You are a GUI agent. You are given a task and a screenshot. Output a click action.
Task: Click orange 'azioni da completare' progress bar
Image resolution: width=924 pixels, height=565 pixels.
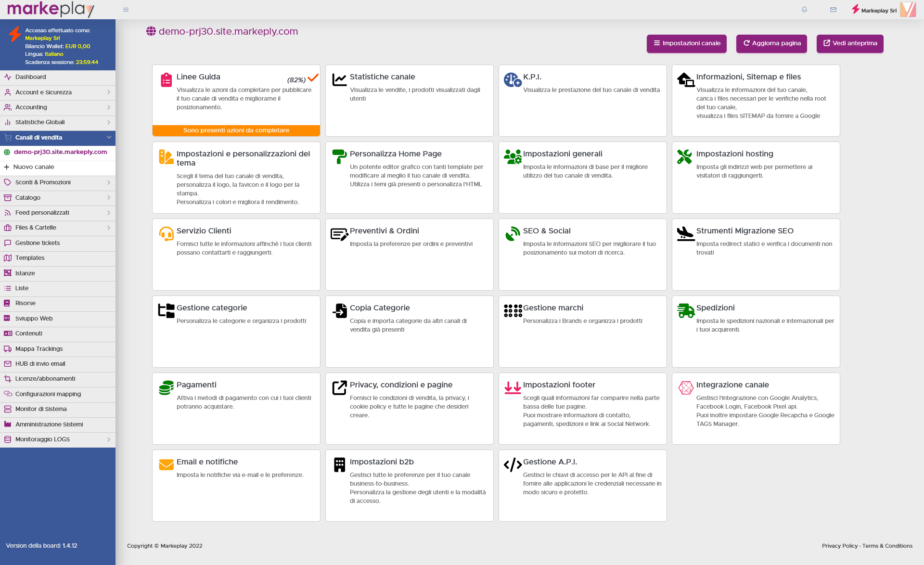(x=236, y=130)
